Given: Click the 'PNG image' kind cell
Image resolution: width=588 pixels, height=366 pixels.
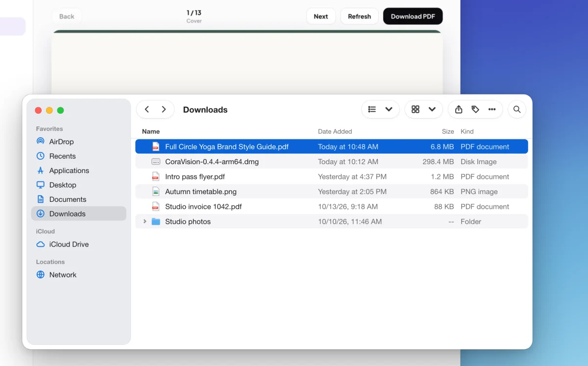Looking at the screenshot, I should pyautogui.click(x=479, y=192).
